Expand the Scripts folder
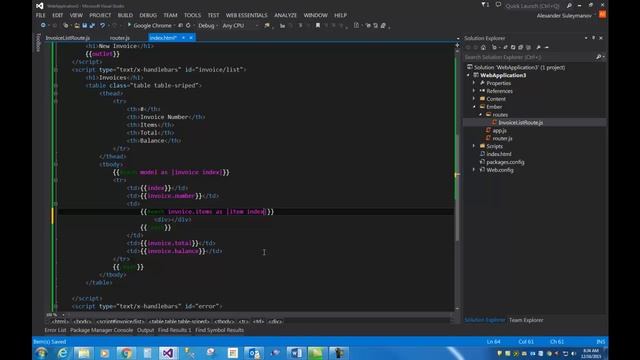This screenshot has width=640, height=360. click(474, 146)
